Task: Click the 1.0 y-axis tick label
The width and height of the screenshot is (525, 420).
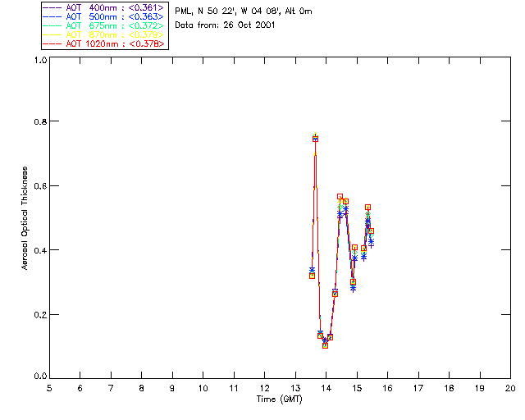Action: [40, 60]
